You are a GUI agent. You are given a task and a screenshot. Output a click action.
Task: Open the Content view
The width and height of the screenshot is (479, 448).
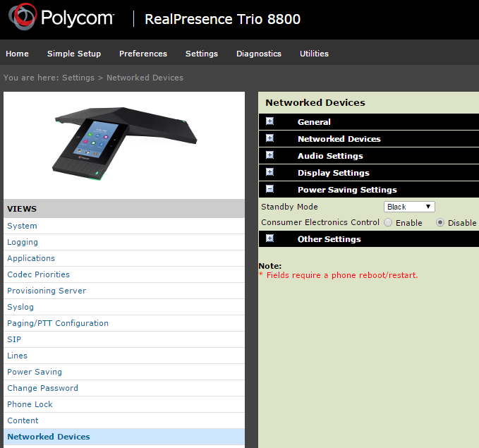tap(124, 420)
